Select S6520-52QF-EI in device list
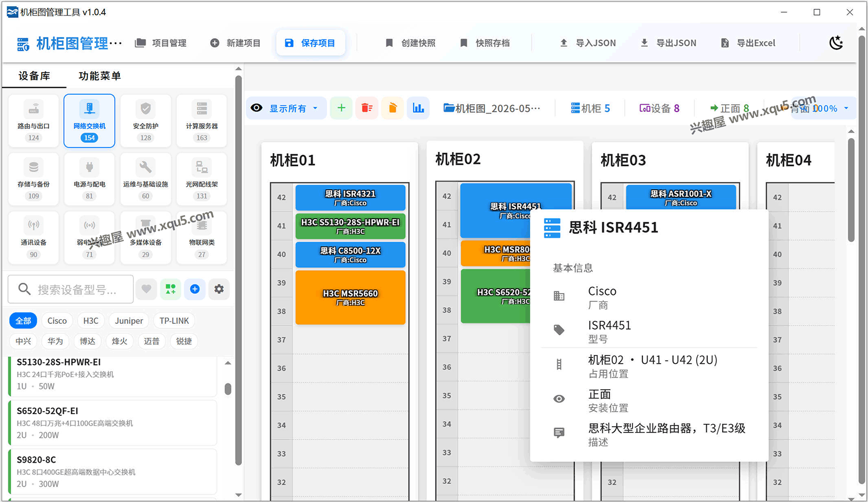The height and width of the screenshot is (502, 868). pyautogui.click(x=113, y=423)
